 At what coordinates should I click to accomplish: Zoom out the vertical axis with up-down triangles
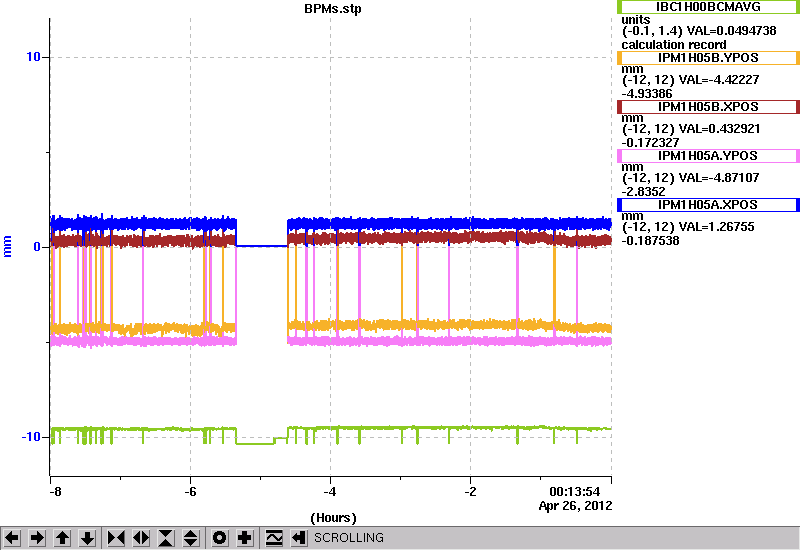[x=191, y=538]
